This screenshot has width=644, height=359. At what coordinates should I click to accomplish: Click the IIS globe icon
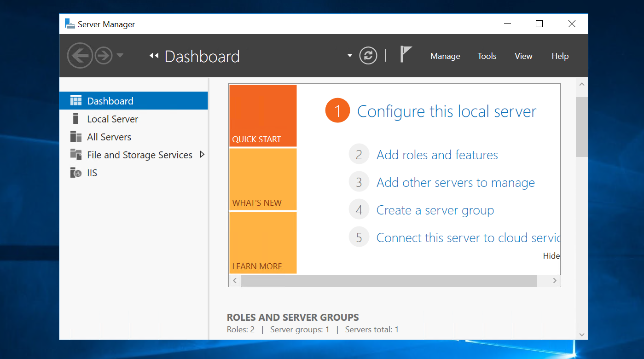[x=76, y=173]
